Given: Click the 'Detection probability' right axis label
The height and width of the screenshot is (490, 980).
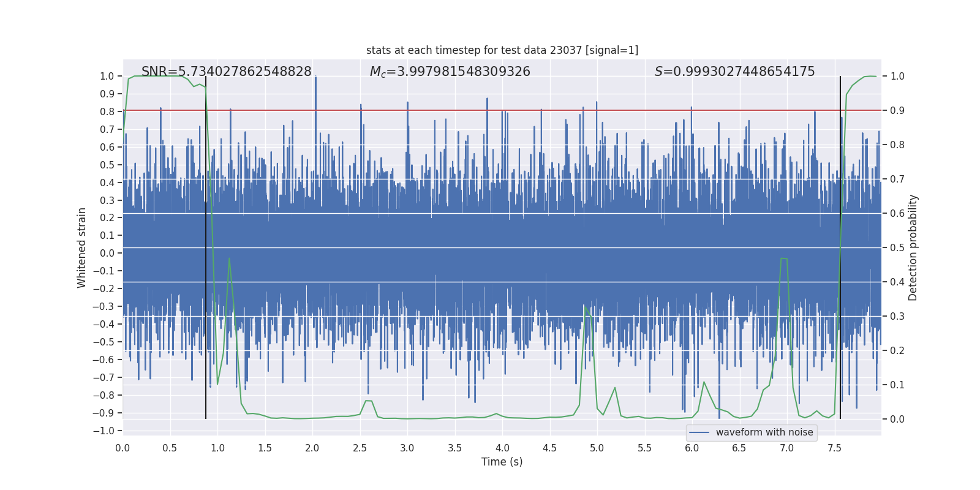Looking at the screenshot, I should (x=913, y=247).
